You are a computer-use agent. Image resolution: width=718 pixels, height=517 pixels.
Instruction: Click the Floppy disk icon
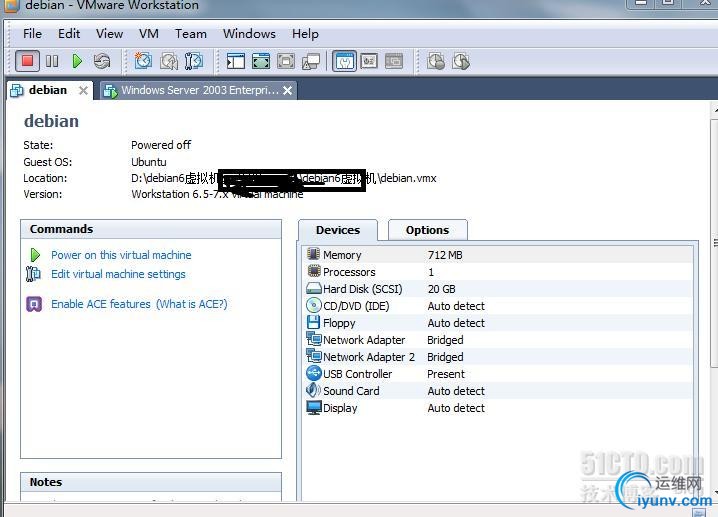tap(313, 322)
